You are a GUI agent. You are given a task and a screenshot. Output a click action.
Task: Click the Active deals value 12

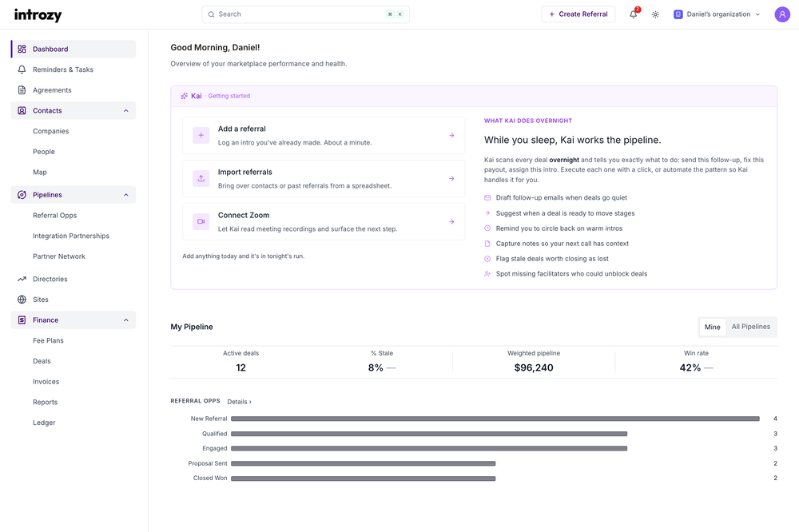[x=241, y=368]
